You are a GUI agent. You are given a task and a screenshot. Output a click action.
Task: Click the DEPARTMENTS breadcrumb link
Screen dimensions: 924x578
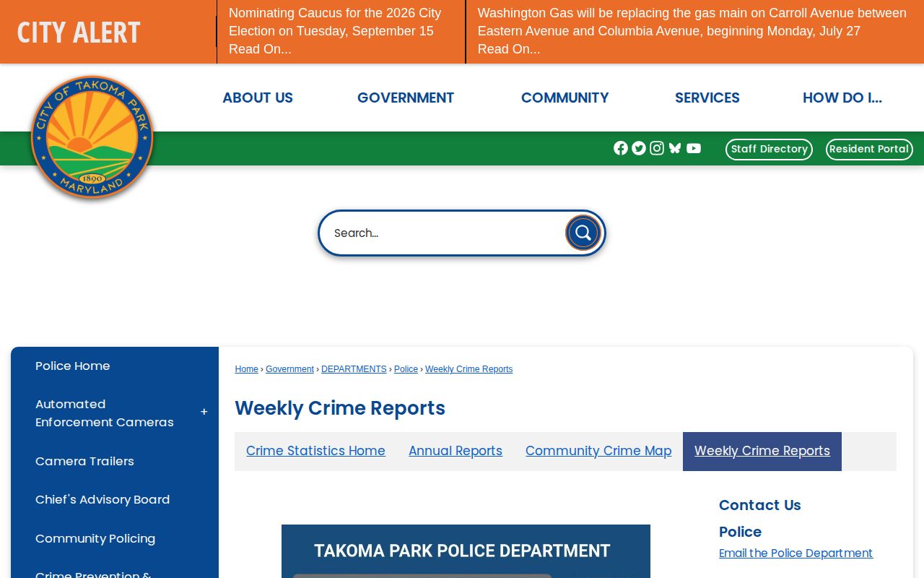click(x=354, y=369)
